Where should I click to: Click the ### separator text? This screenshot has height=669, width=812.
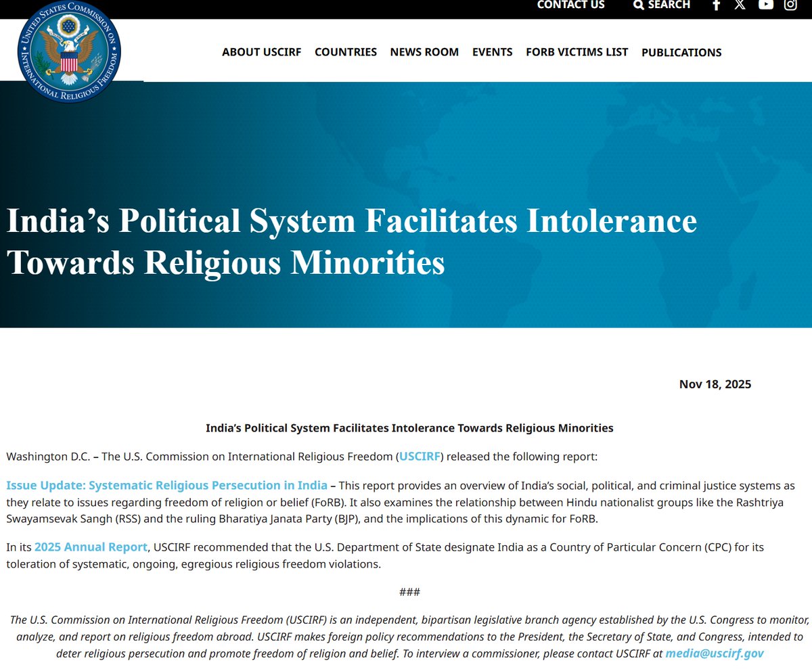[x=409, y=593]
